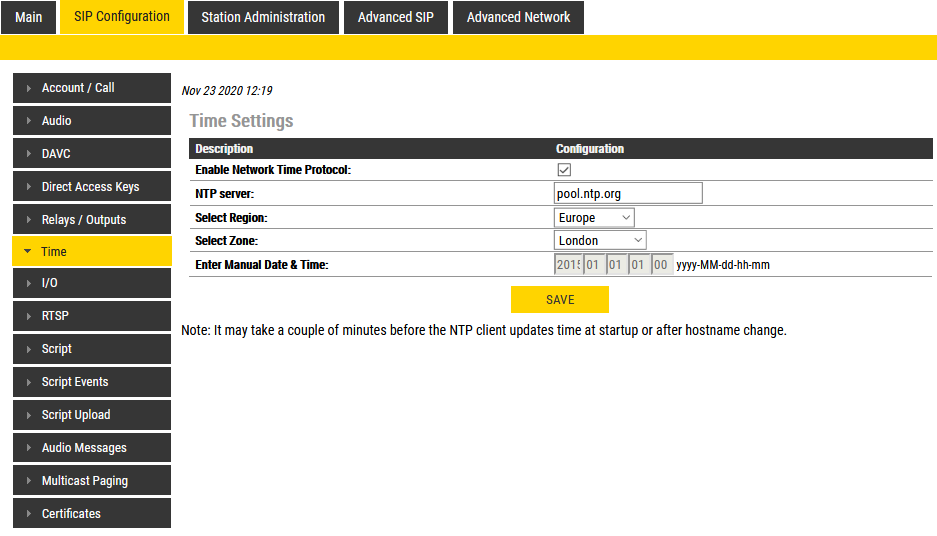Viewport: 937px width, 536px height.
Task: Disable the Network Time Protocol checkbox
Action: pyautogui.click(x=564, y=170)
